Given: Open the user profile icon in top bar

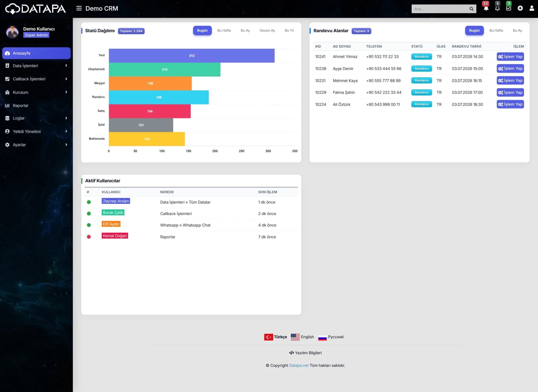Looking at the screenshot, I should coord(532,8).
